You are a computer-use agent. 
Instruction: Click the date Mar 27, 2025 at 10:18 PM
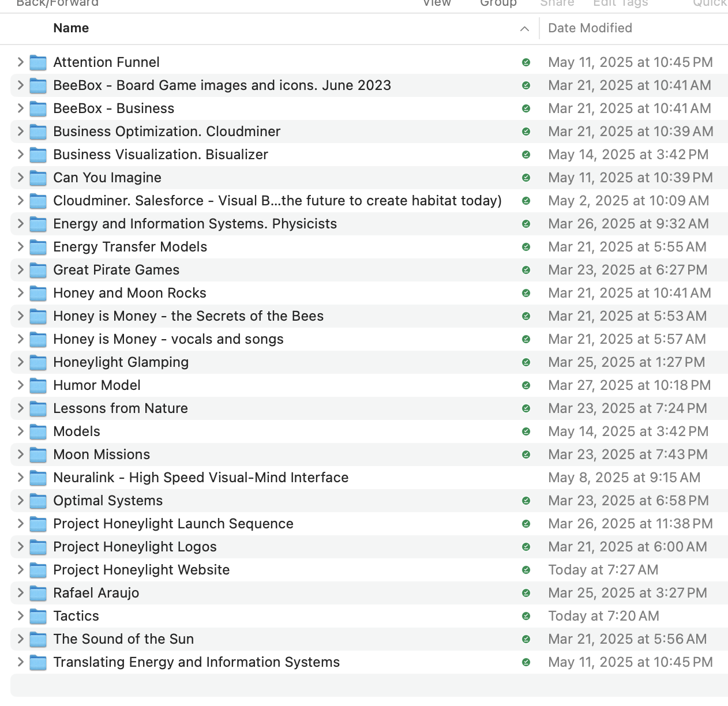pos(629,385)
